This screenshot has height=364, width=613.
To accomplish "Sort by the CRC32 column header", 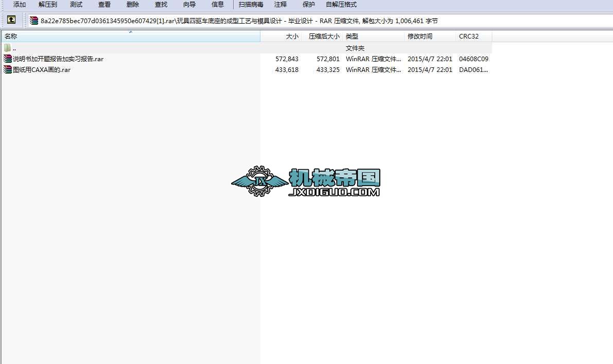I will pos(474,37).
